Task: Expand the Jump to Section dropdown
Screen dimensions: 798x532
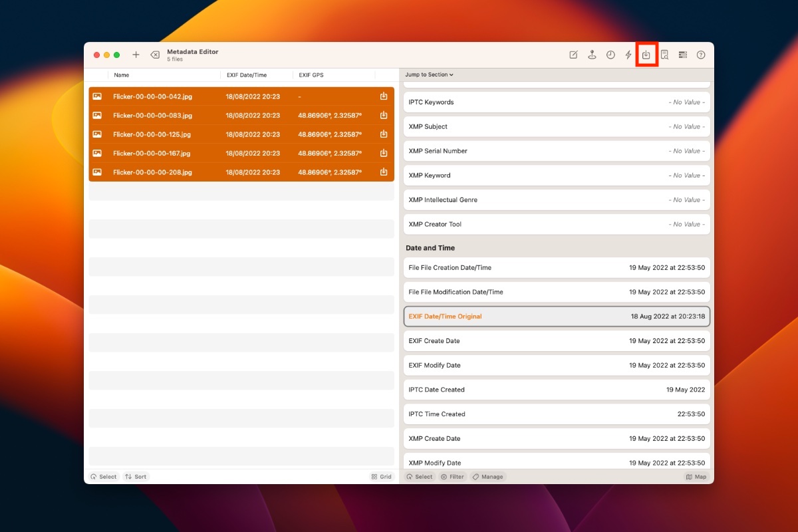Action: coord(430,74)
